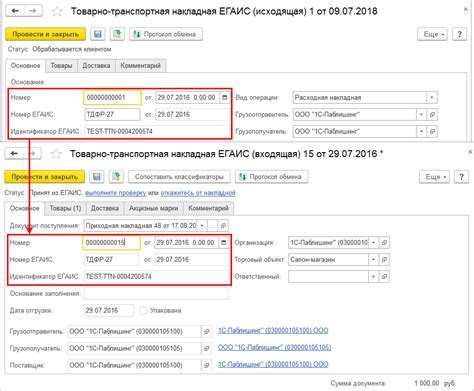This screenshot has height=391, width=474.
Task: Switch to Товары tab in the outgoing window
Action: (61, 66)
